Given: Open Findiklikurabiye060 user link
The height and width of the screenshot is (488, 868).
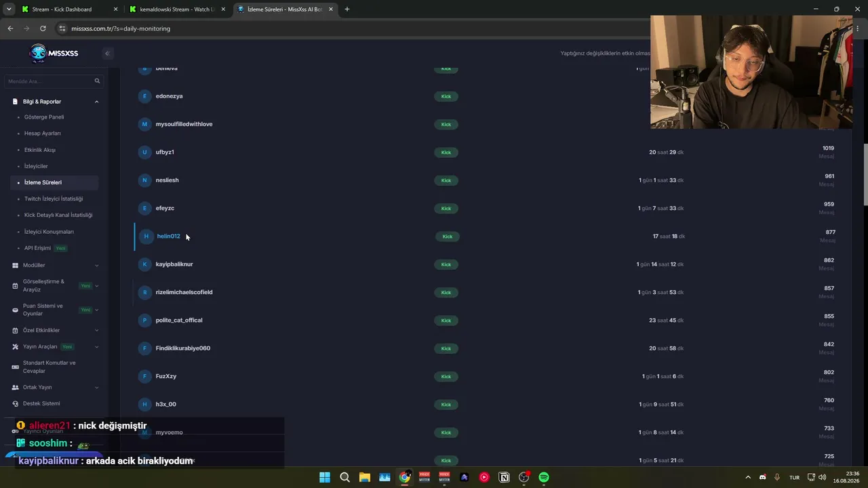Looking at the screenshot, I should pos(183,348).
